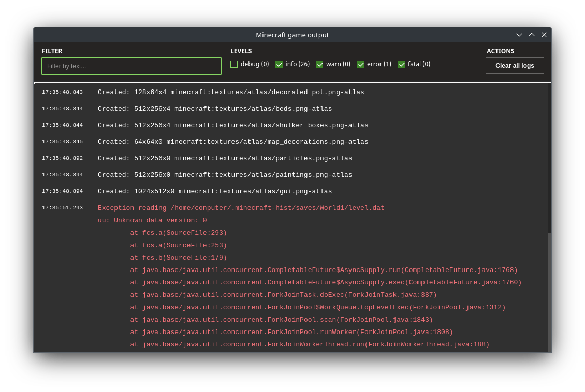Uncheck the info level checkbox

pyautogui.click(x=279, y=64)
